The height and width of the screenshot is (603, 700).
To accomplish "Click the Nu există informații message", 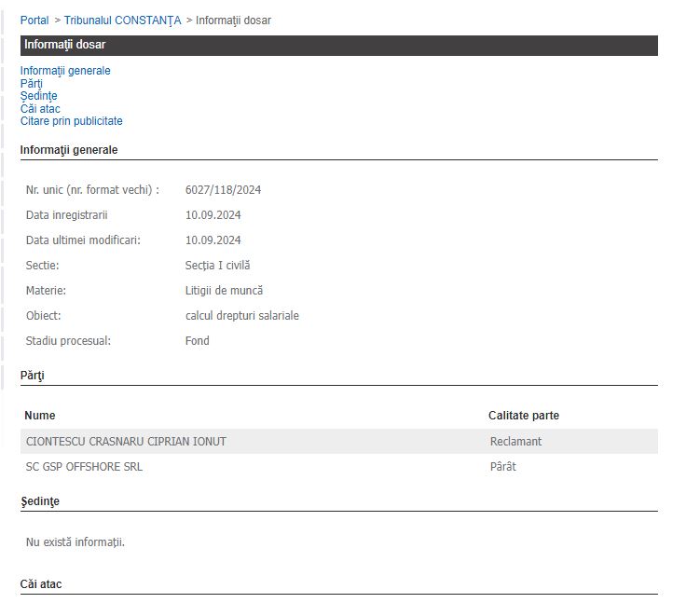I will 75,542.
